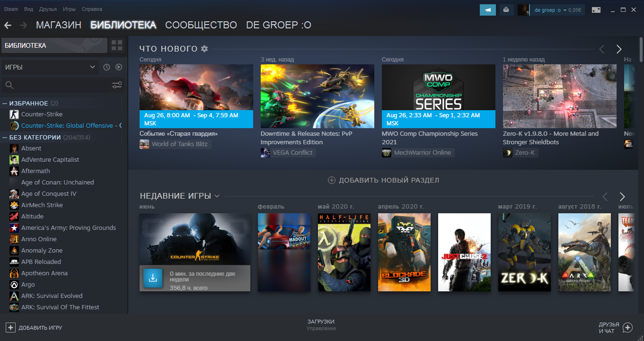Sort games by recent activity clock icon
This screenshot has height=341, width=644.
click(106, 67)
